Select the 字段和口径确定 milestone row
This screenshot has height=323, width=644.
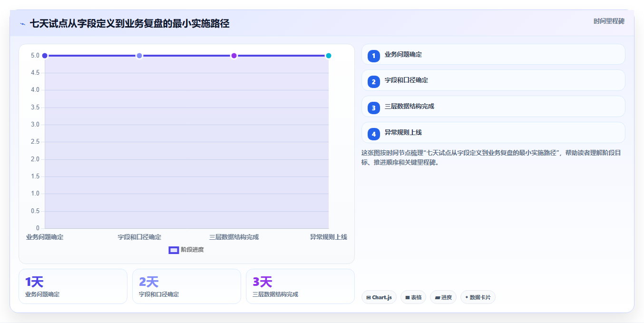point(493,80)
